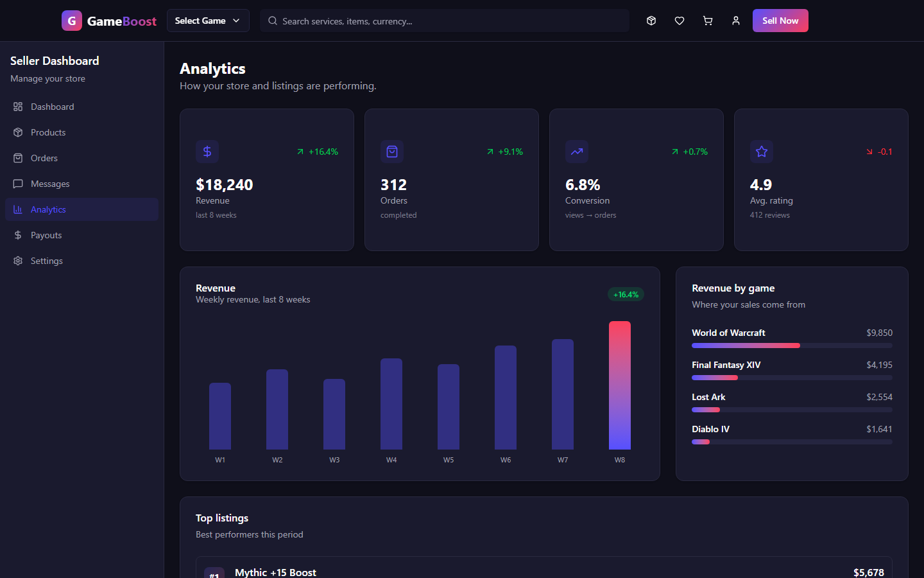Image resolution: width=924 pixels, height=578 pixels.
Task: Click the GameBoost G logo icon
Action: pyautogui.click(x=72, y=21)
